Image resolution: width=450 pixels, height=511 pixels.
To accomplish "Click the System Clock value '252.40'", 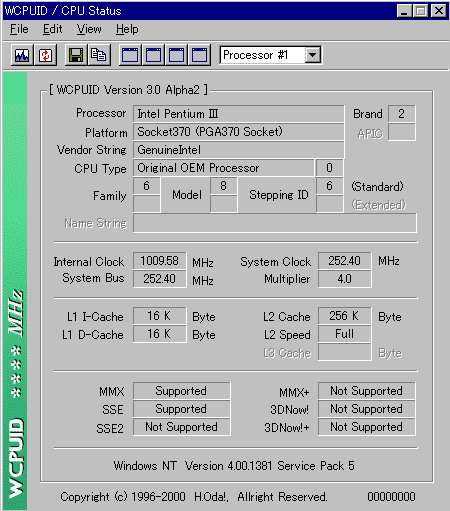I will point(344,261).
